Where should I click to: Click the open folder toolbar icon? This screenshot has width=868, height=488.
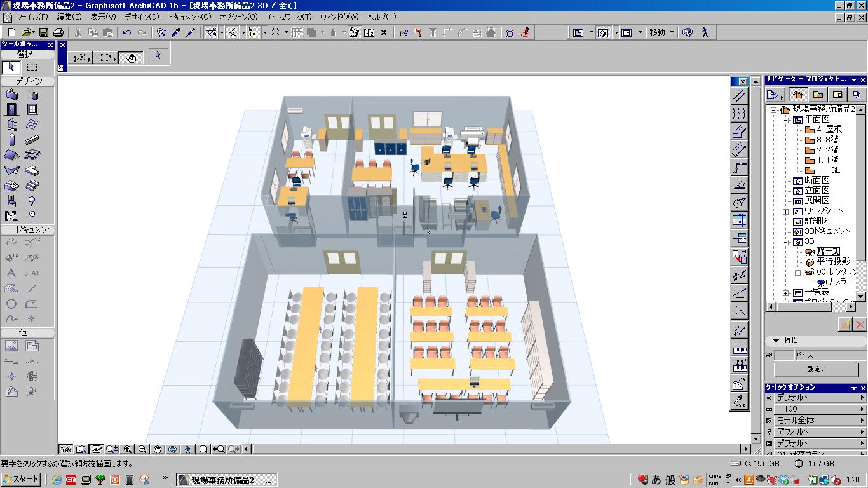(x=27, y=32)
